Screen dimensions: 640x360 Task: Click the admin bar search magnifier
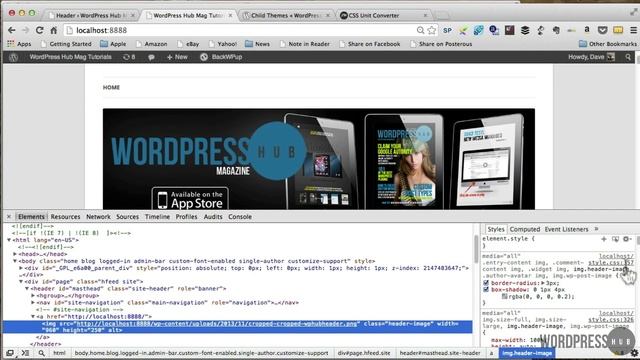(x=628, y=57)
